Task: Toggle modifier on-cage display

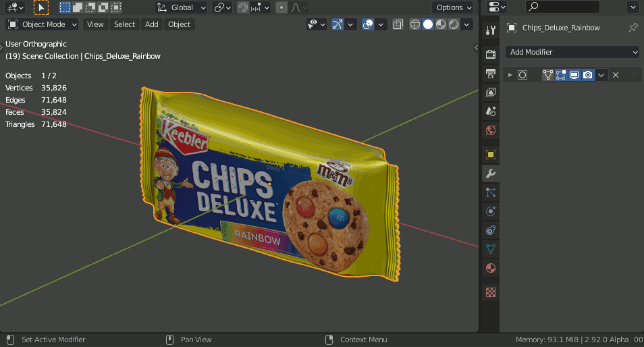Action: tap(548, 75)
